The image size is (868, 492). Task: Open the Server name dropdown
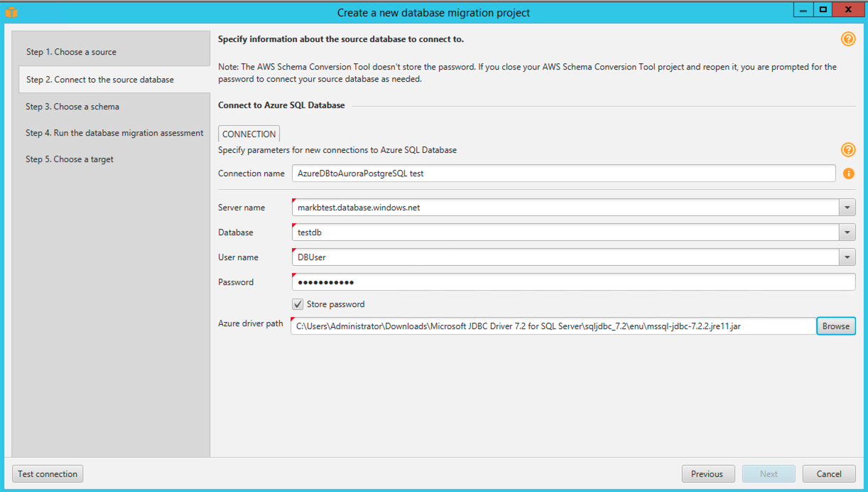[x=847, y=207]
